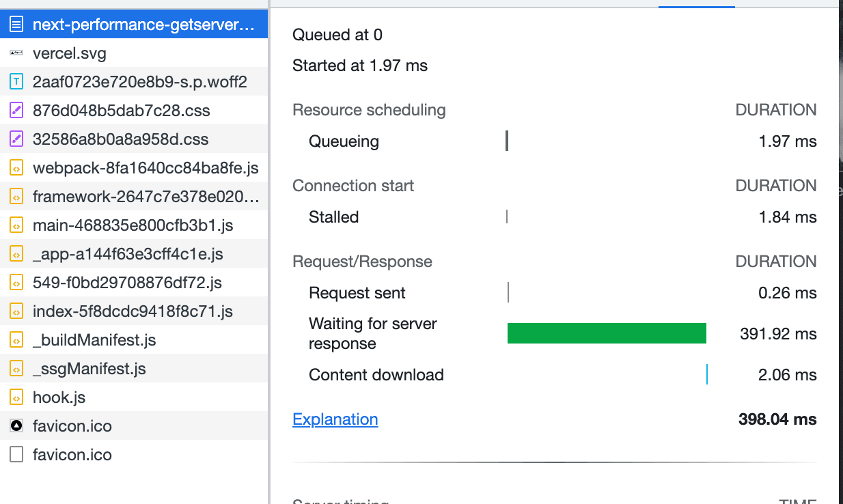
Task: Select the framework-2647c7e378e020 request row
Action: point(146,197)
